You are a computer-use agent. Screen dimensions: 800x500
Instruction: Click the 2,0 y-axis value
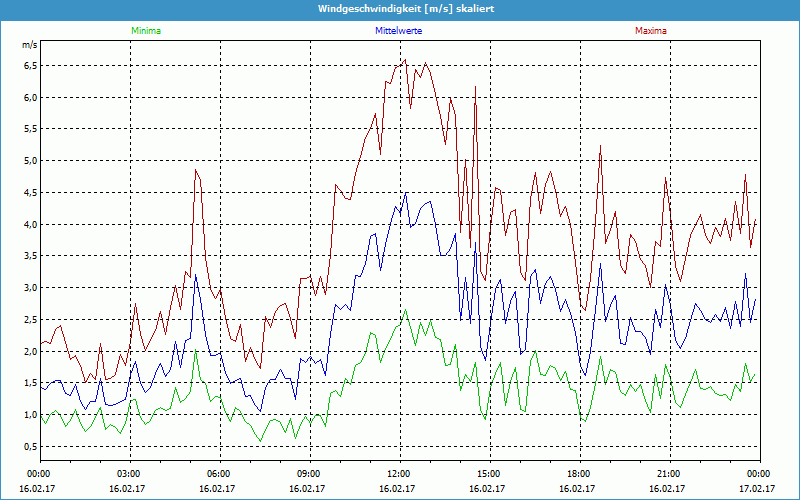32,352
